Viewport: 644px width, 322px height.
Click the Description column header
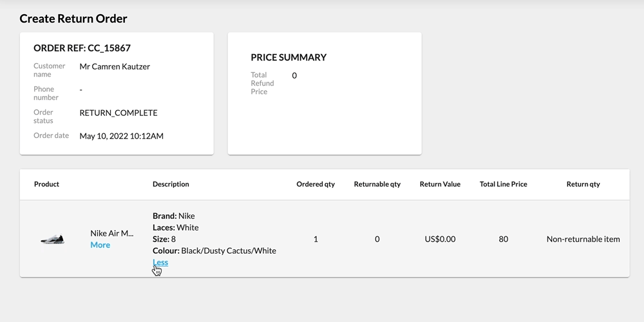pos(171,184)
